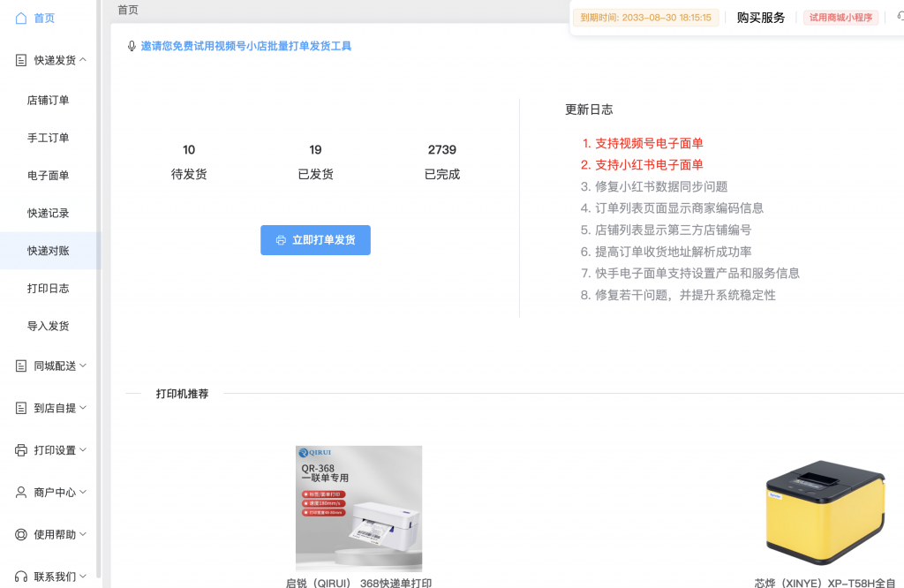Image resolution: width=904 pixels, height=588 pixels.
Task: Click the 快递发货 document icon
Action: tap(21, 60)
